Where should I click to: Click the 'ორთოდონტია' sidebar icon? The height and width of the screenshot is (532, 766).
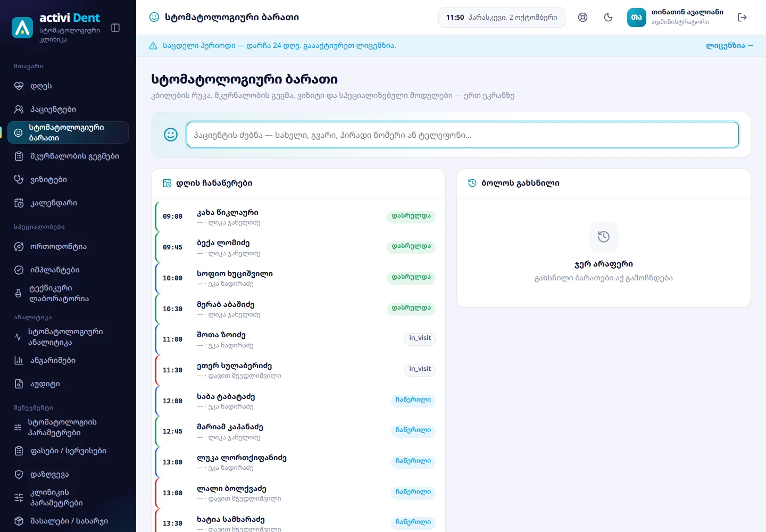pos(19,247)
